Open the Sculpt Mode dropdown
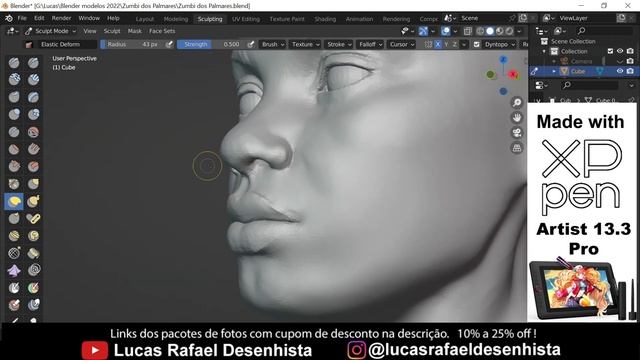 tap(51, 31)
